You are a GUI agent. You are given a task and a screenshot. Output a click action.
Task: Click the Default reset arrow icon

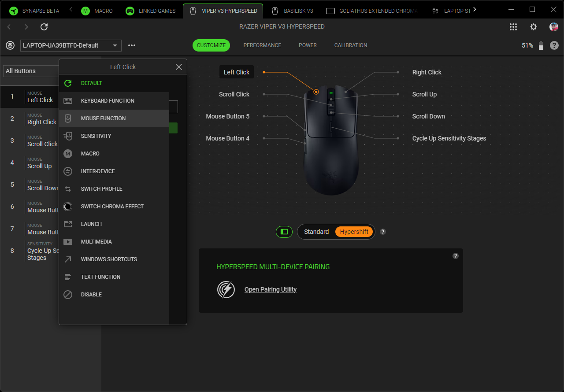click(x=68, y=83)
